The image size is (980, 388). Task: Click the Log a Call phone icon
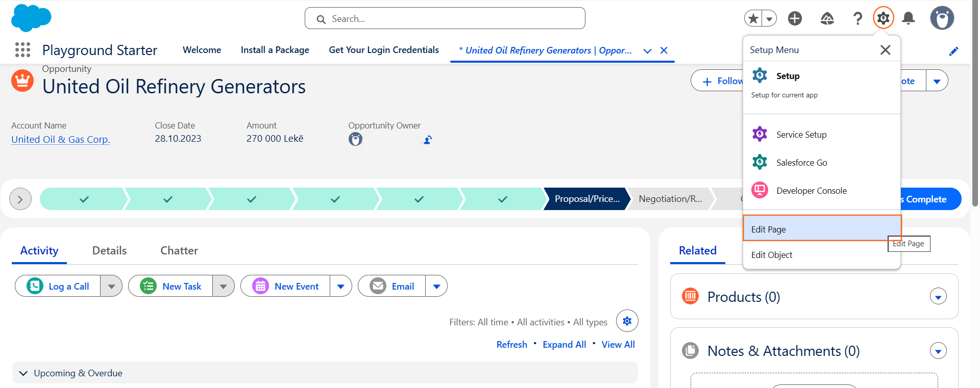coord(35,286)
